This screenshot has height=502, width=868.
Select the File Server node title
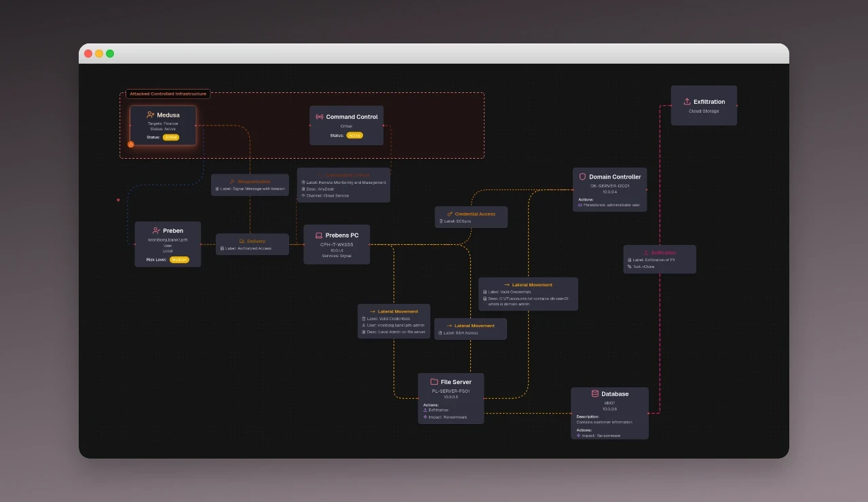point(456,382)
